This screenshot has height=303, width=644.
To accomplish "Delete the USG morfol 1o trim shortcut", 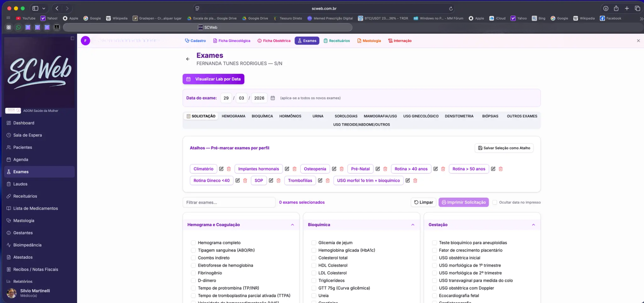I will [x=415, y=181].
